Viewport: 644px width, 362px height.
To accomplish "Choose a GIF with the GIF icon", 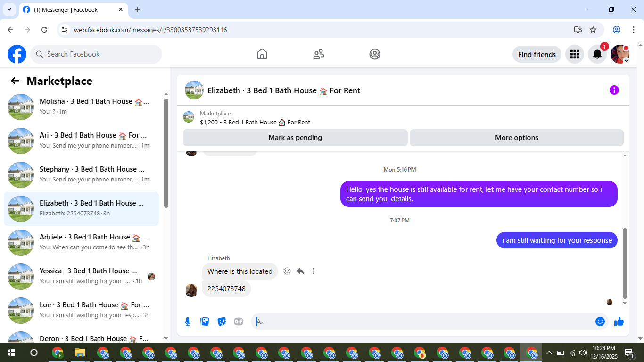I will click(239, 321).
